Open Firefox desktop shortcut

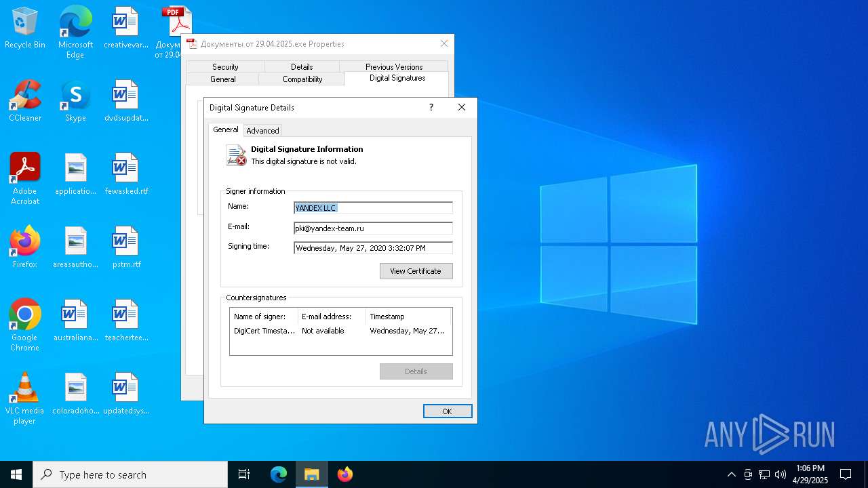(x=25, y=247)
